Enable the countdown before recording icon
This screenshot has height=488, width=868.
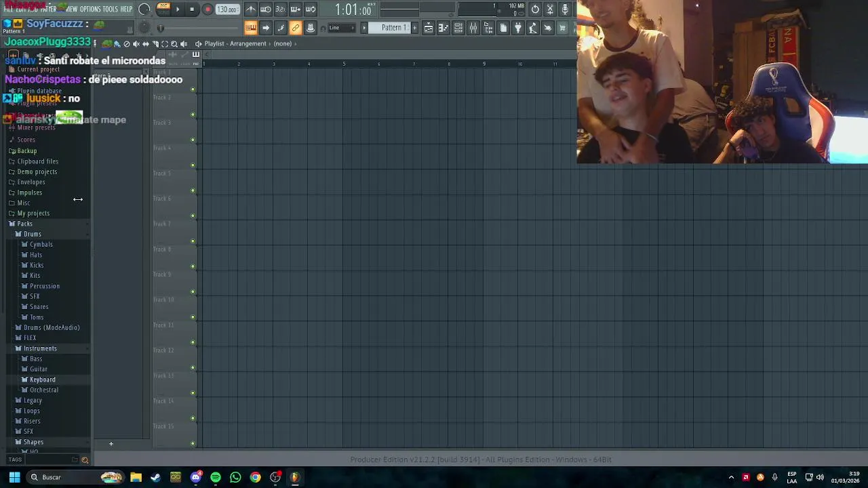(281, 9)
